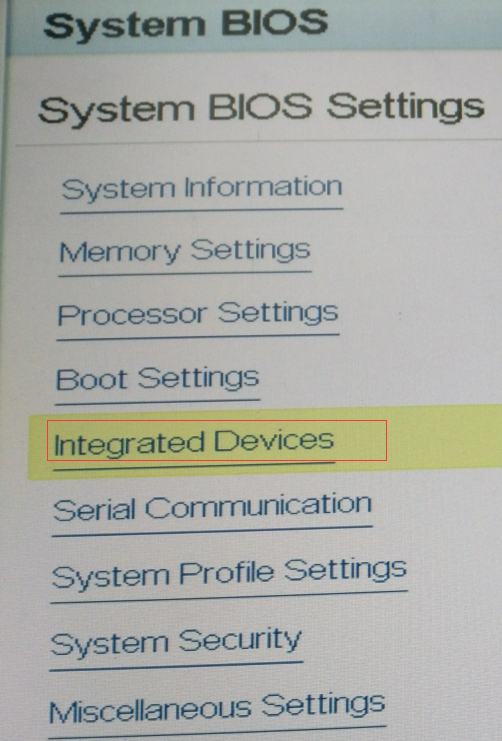The width and height of the screenshot is (502, 741).
Task: Click the word Boot in the menu list
Action: [91, 379]
